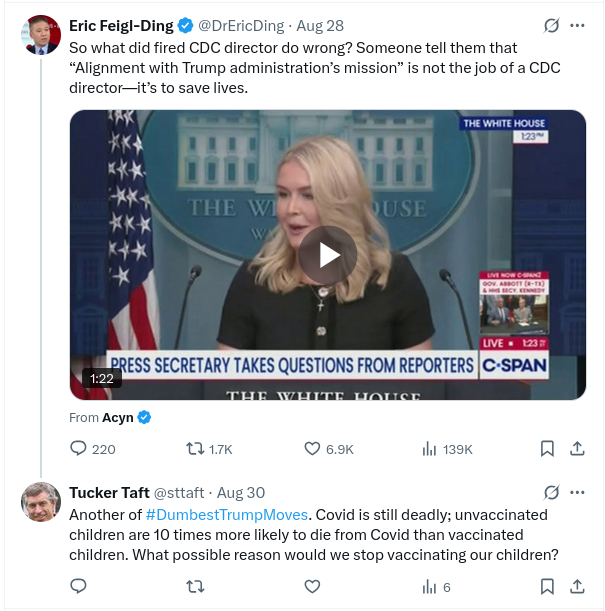
Task: Open Tucker Taft's profile avatar
Action: click(x=41, y=502)
